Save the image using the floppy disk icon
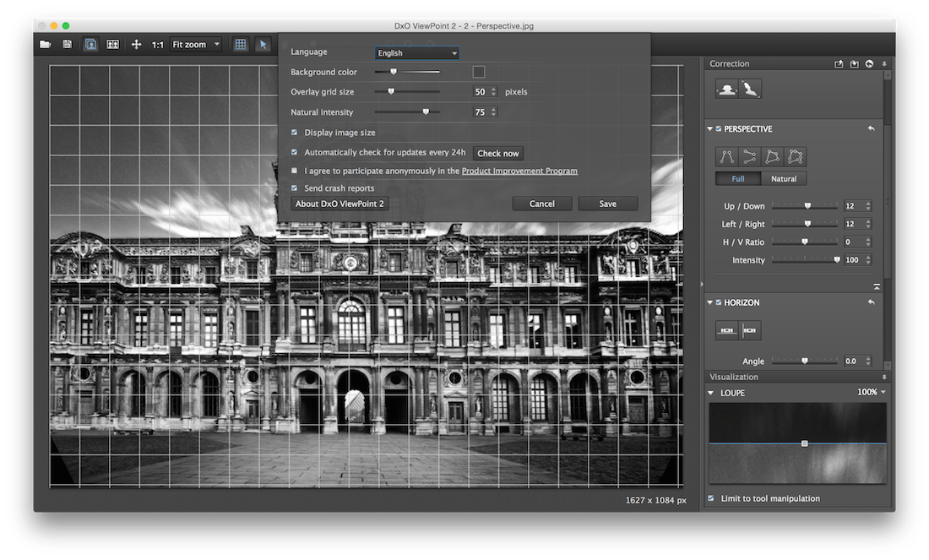The height and width of the screenshot is (560, 929). tap(67, 45)
